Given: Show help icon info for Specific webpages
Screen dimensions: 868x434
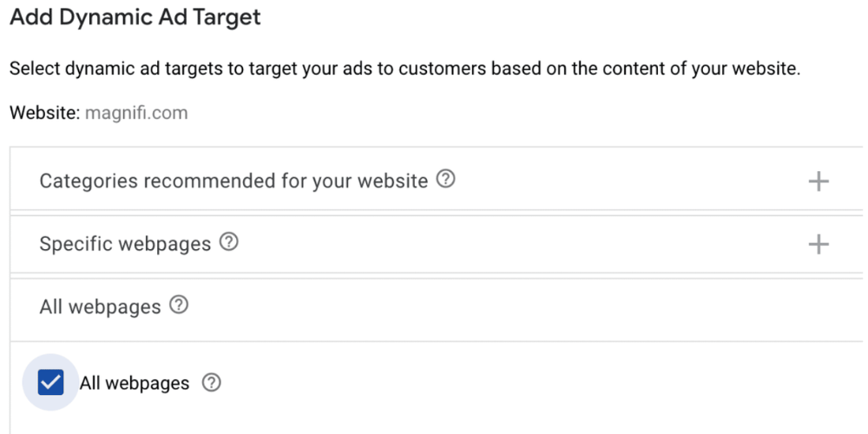Looking at the screenshot, I should click(229, 242).
